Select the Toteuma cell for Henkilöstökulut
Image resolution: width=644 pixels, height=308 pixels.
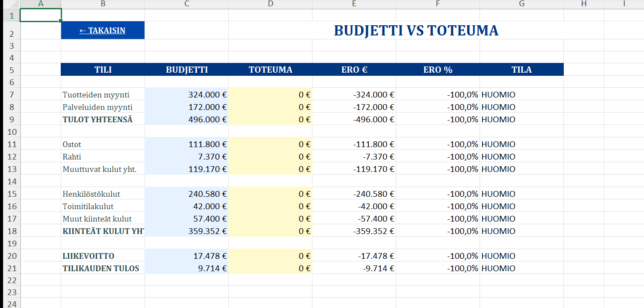pos(270,194)
